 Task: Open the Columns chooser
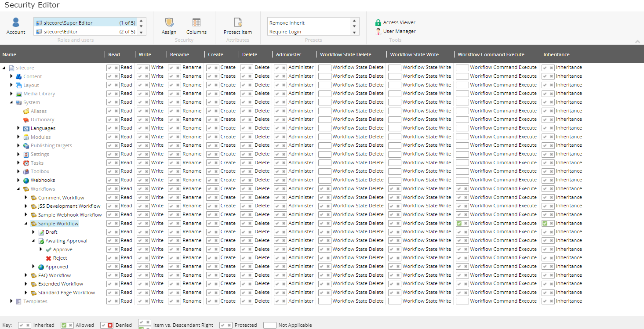click(196, 22)
